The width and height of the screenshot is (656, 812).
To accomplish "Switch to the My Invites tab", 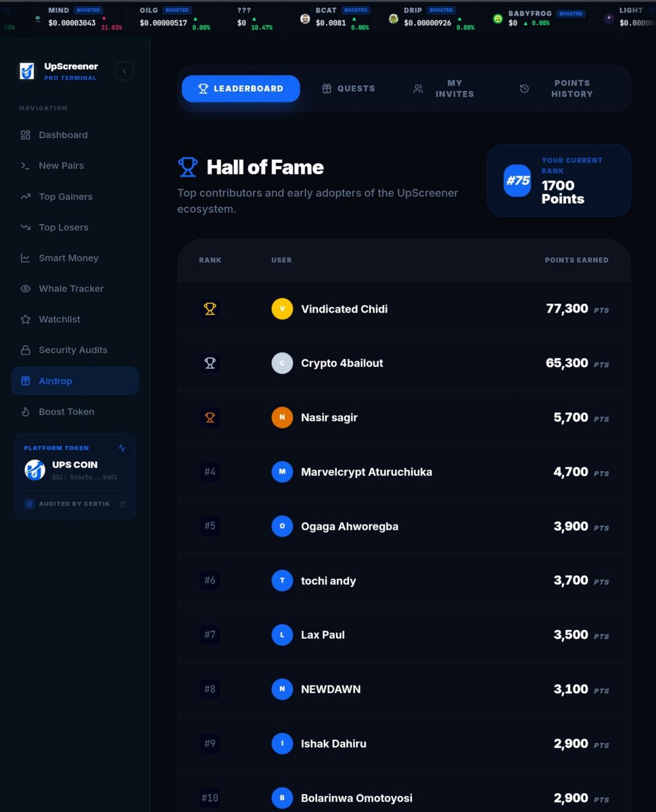I will pos(444,89).
